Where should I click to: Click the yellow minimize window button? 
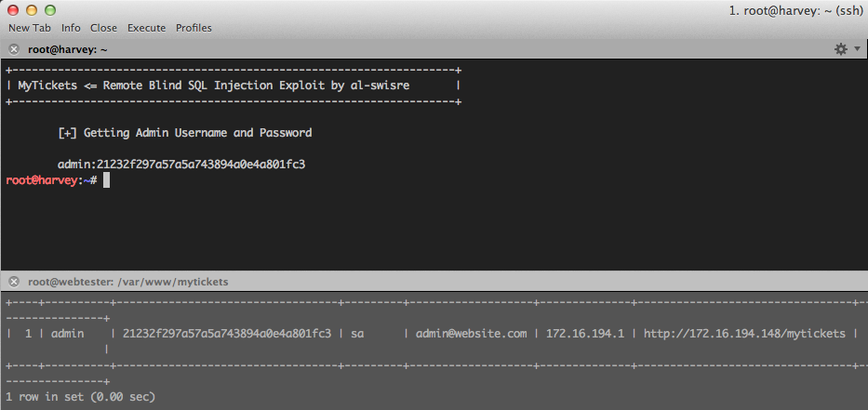coord(32,10)
